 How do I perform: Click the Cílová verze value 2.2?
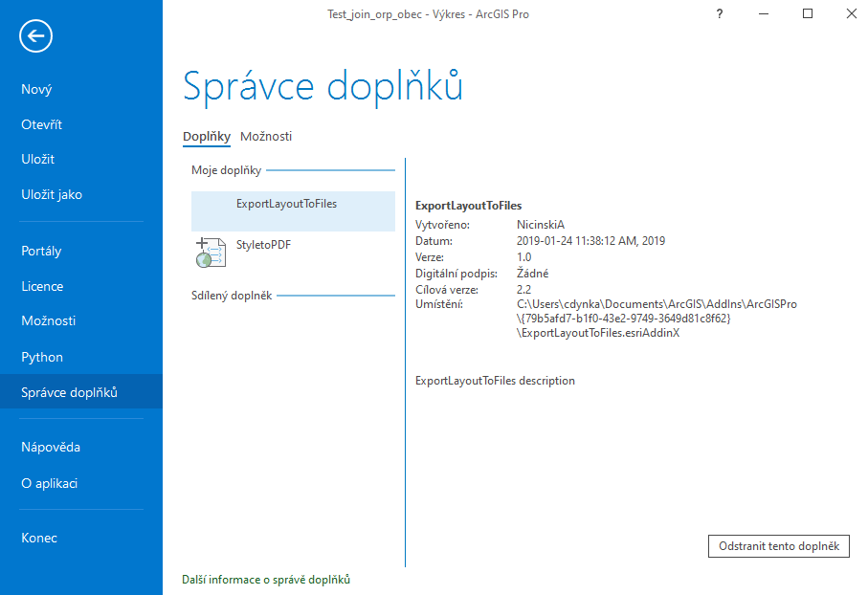tap(523, 290)
